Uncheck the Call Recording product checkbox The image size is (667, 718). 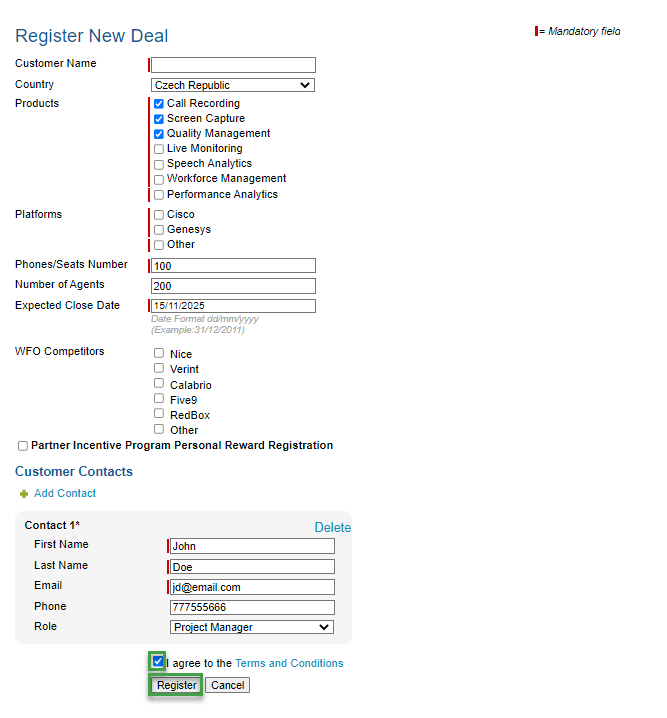tap(159, 104)
